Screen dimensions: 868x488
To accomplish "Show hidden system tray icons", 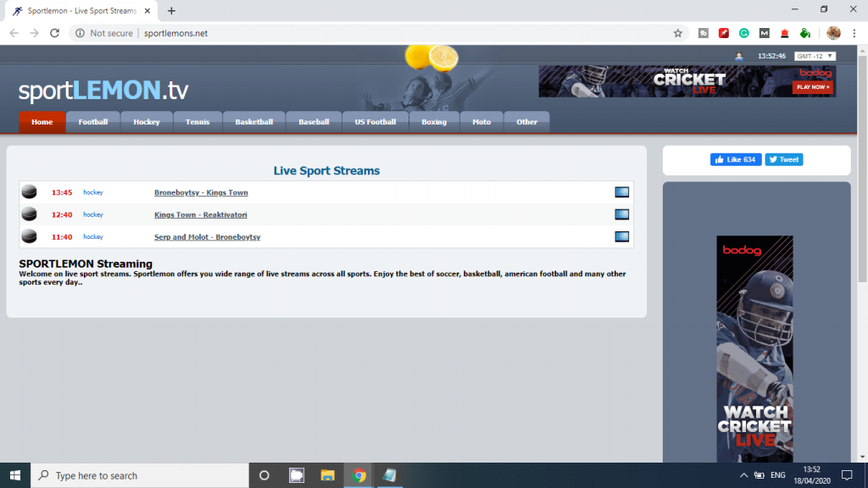I will click(x=743, y=475).
